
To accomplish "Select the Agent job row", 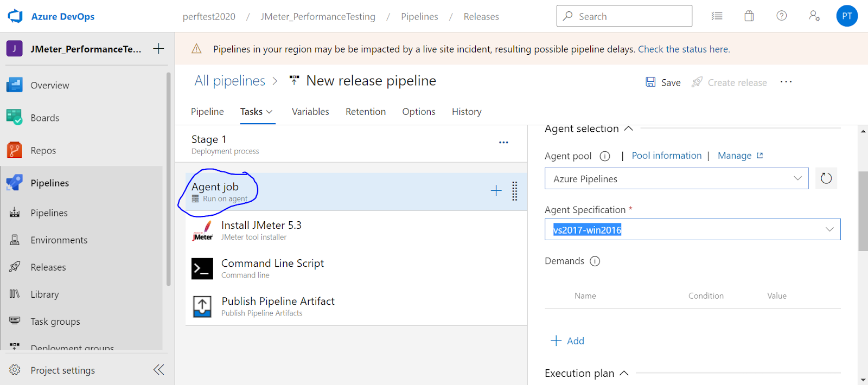I will [x=356, y=191].
